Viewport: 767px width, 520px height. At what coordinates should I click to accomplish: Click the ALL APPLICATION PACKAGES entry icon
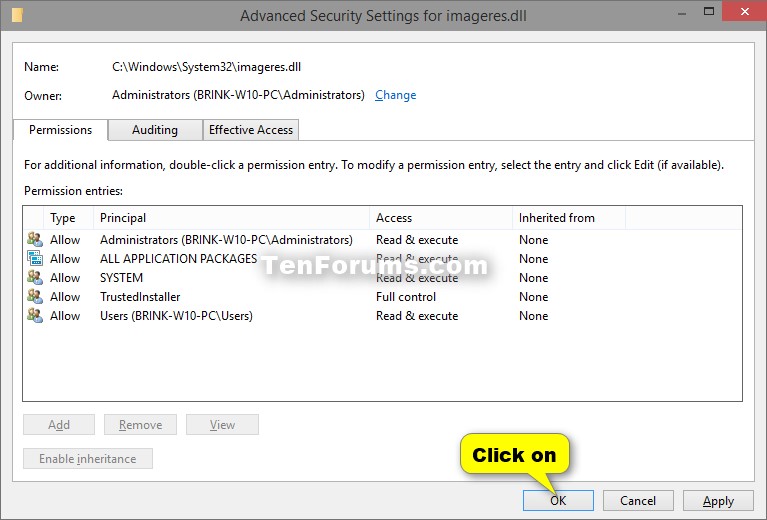point(35,258)
